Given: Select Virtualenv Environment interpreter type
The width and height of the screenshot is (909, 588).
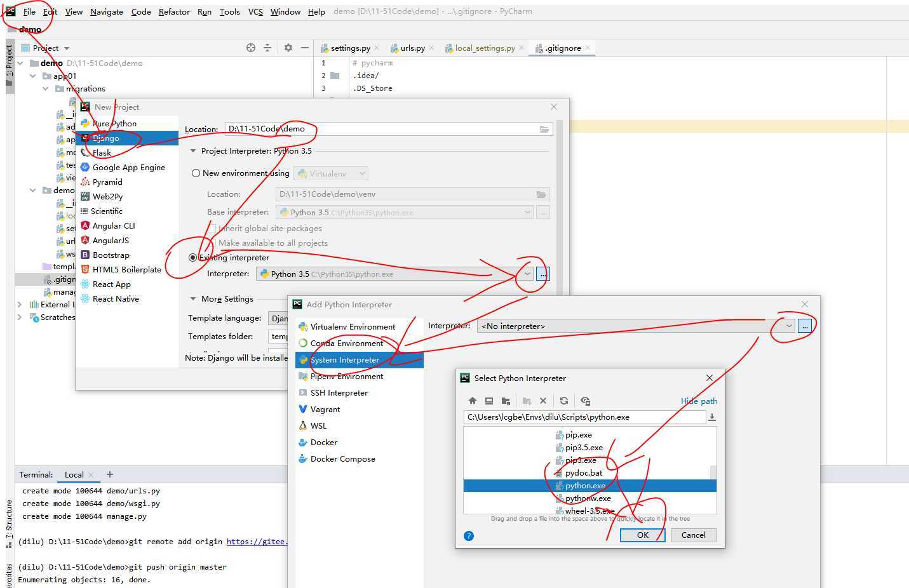Looking at the screenshot, I should coord(359,326).
